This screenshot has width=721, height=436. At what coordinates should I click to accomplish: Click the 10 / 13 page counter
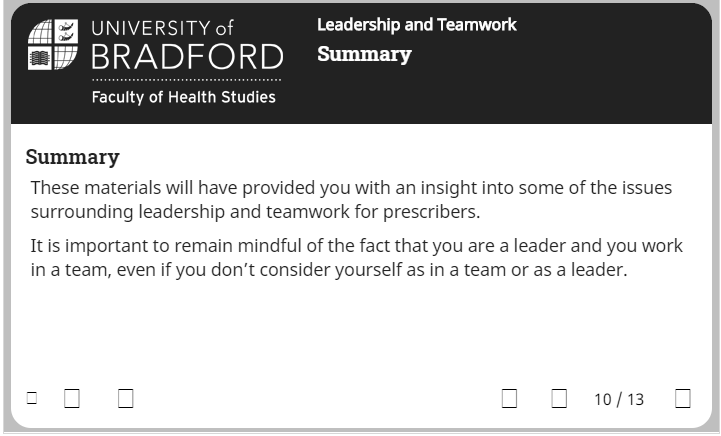pos(618,399)
